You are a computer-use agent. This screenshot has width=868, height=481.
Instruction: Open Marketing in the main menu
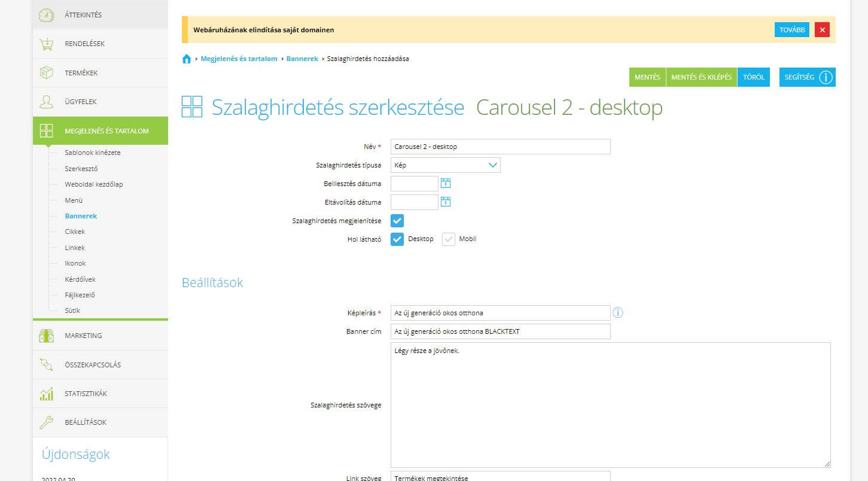click(x=100, y=336)
